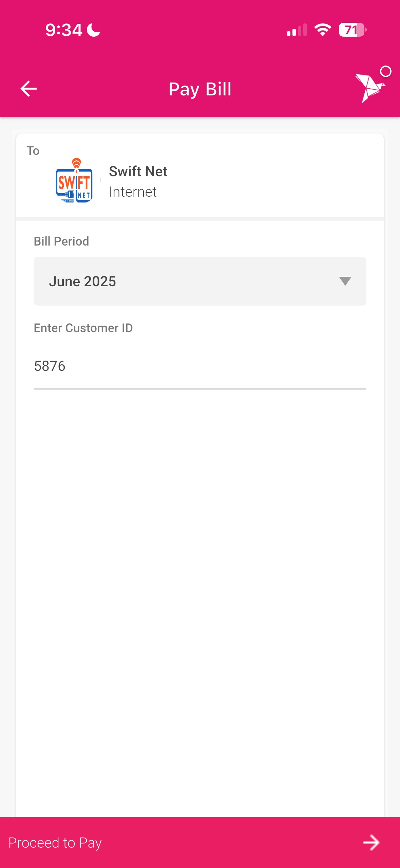This screenshot has width=400, height=868.
Task: Tap the battery indicator showing 71
Action: (x=352, y=30)
